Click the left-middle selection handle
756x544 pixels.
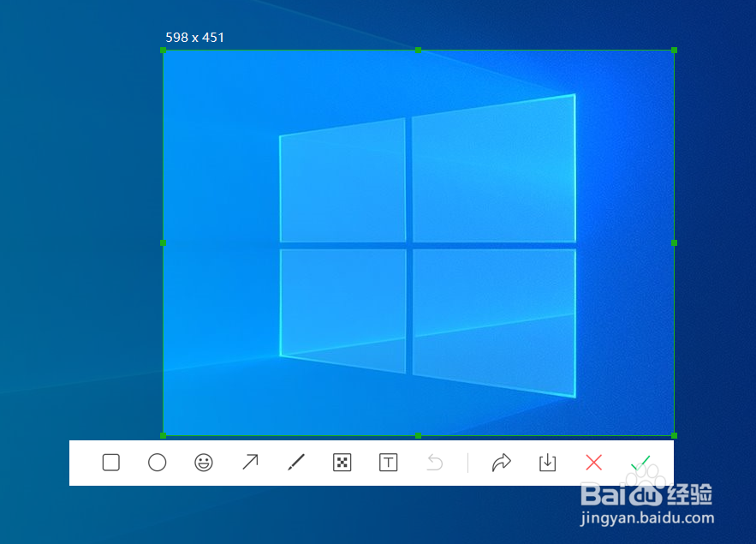[x=163, y=243]
